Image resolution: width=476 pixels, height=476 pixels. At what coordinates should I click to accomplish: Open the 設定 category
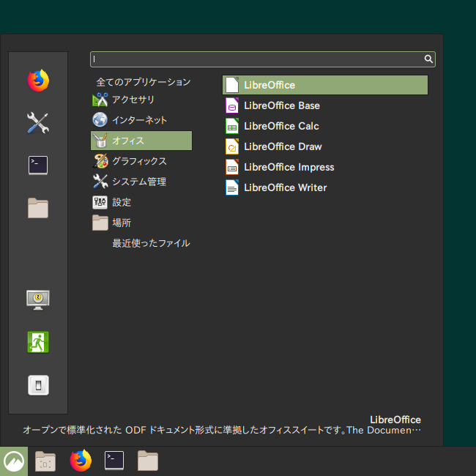(x=141, y=202)
